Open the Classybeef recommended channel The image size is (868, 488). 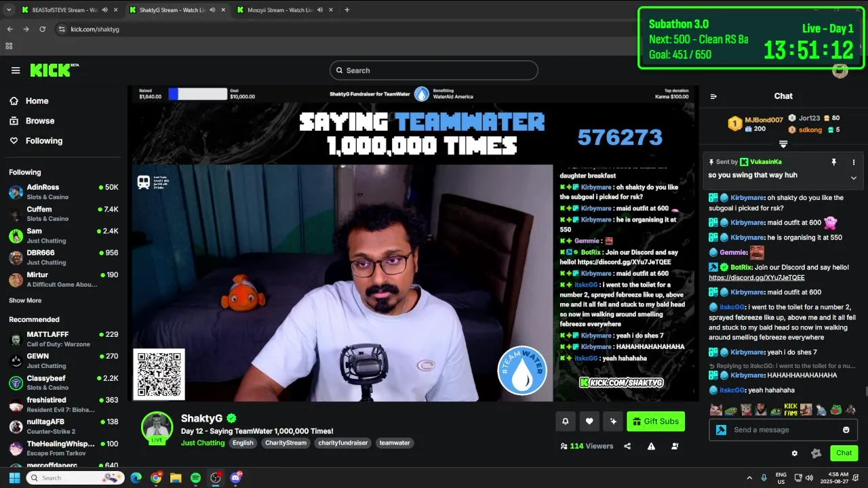click(64, 382)
